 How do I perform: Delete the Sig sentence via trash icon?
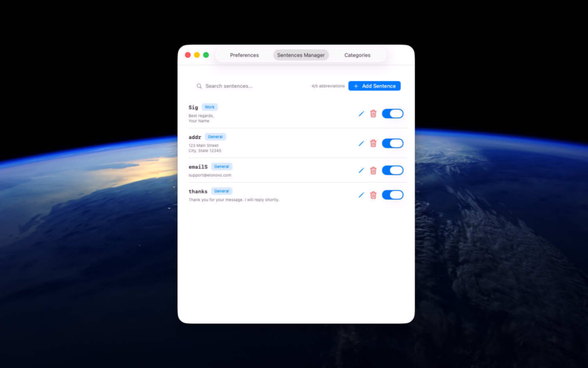373,114
